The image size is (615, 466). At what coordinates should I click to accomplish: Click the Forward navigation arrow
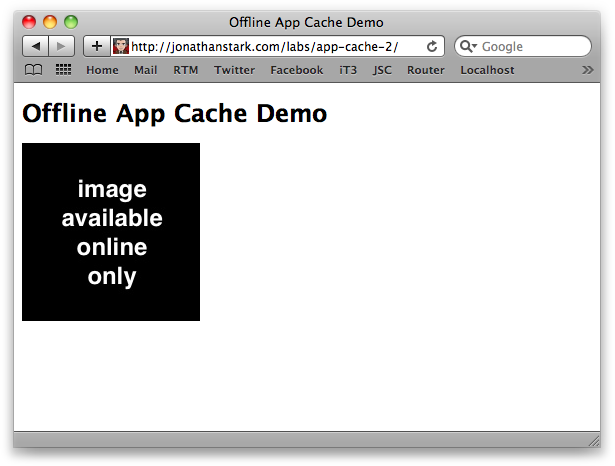tap(61, 46)
